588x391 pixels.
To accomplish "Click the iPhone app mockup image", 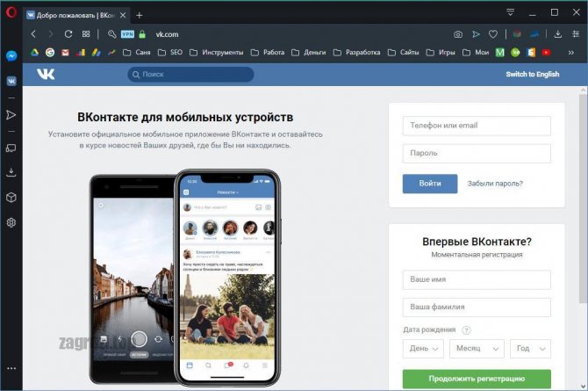I will [227, 278].
